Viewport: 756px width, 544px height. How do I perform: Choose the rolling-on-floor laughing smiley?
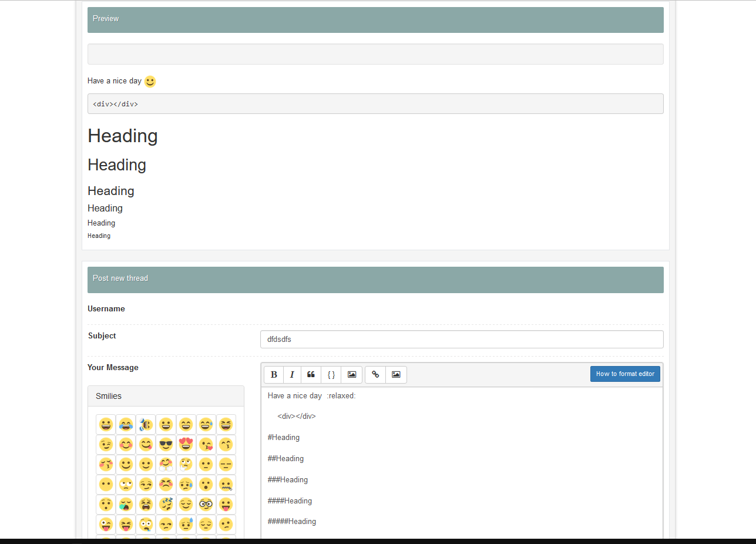coord(146,425)
